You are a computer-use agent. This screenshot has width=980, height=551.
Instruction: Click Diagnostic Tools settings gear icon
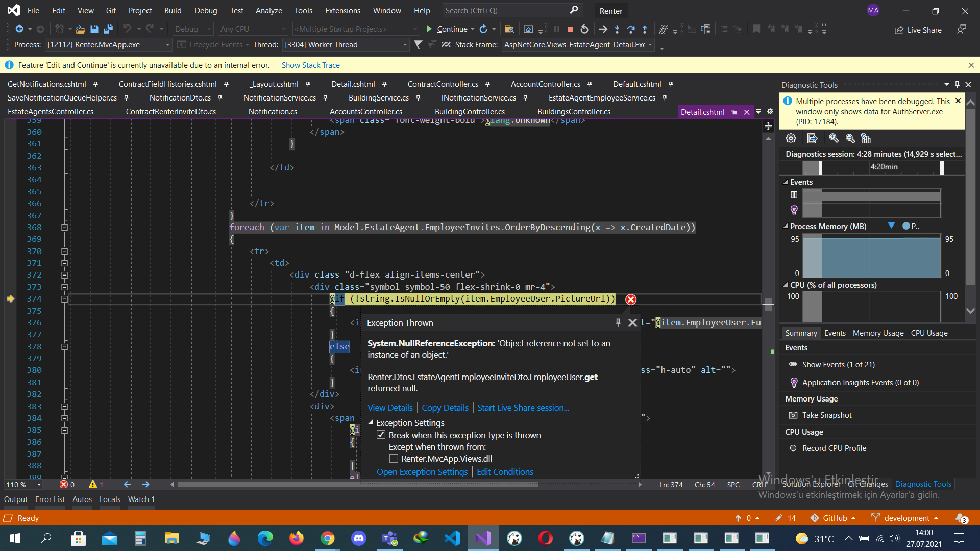(791, 138)
